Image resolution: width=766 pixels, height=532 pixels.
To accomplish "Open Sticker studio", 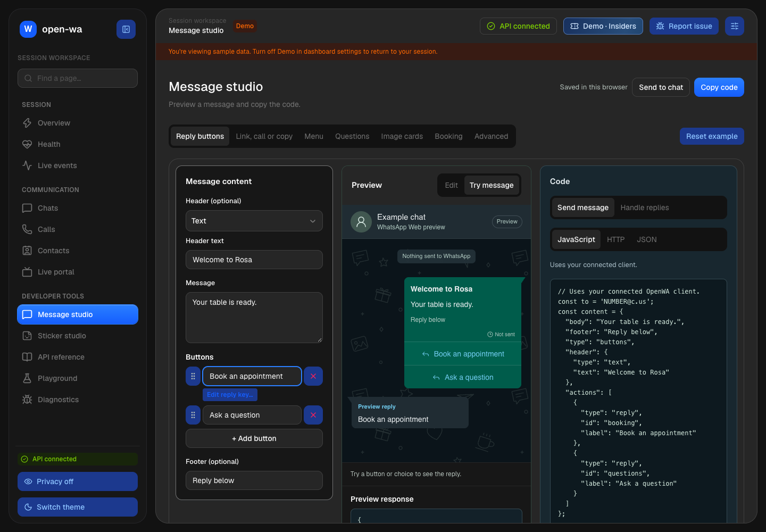I will [78, 336].
